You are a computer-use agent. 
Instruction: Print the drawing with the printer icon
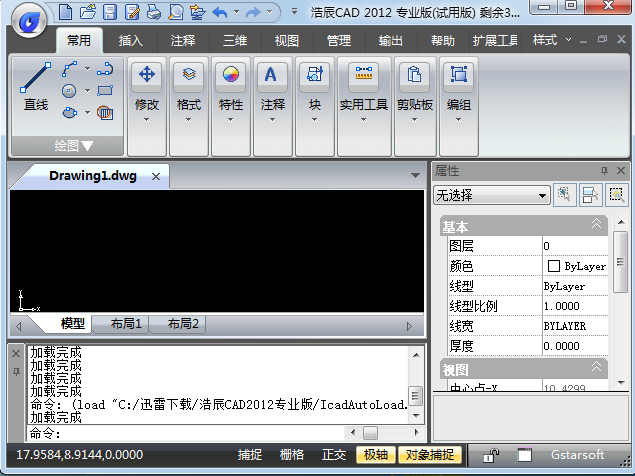point(154,12)
